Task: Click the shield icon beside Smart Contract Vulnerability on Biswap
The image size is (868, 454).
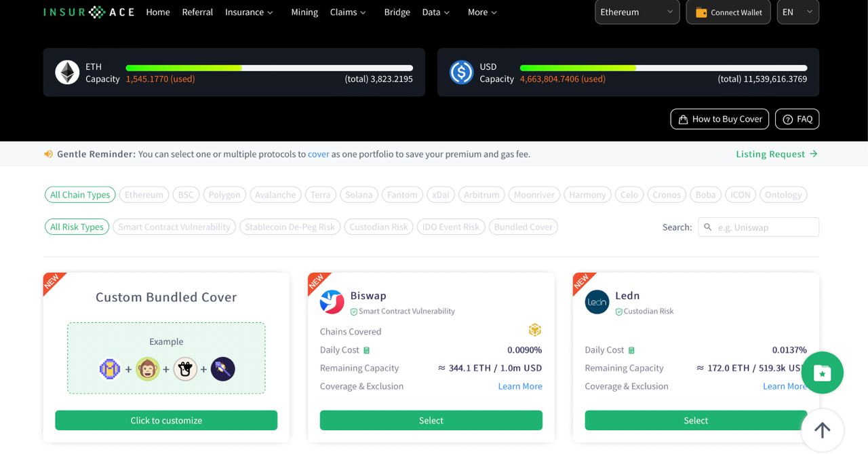Action: (354, 311)
